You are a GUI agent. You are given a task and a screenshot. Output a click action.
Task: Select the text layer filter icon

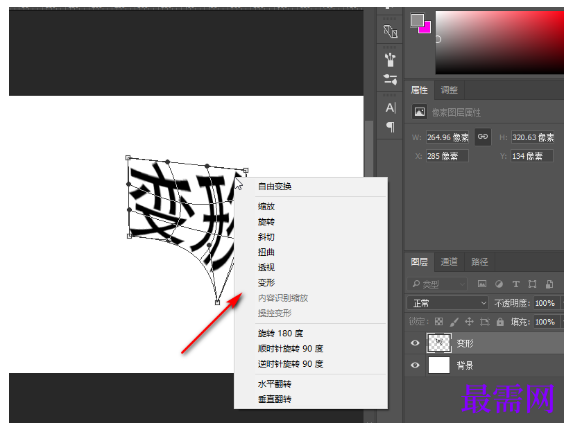[516, 284]
